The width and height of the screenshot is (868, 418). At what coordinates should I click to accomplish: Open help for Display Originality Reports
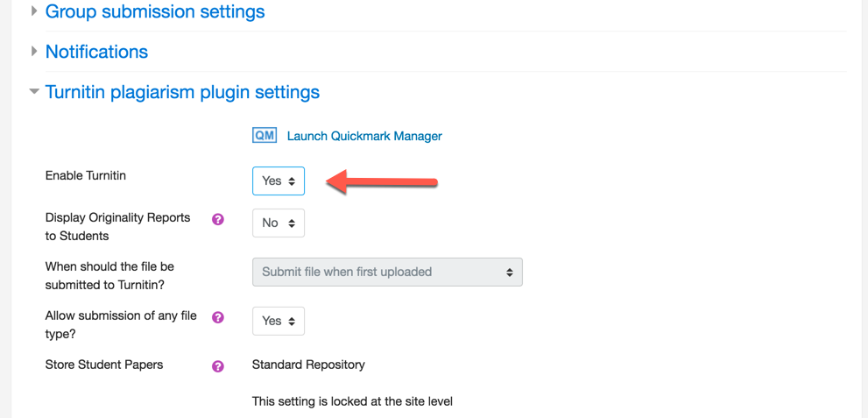(218, 220)
